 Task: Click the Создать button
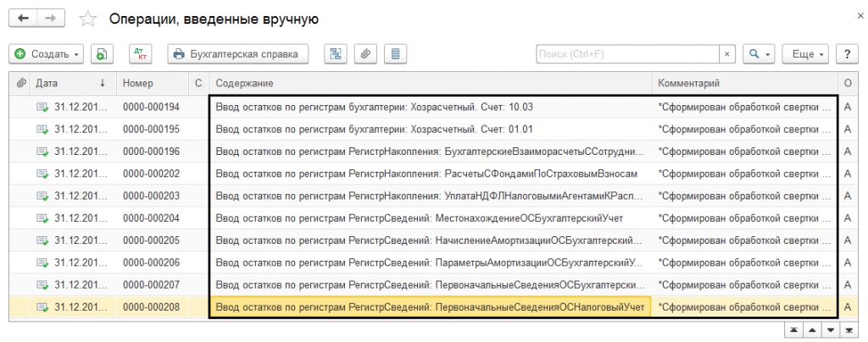[42, 54]
